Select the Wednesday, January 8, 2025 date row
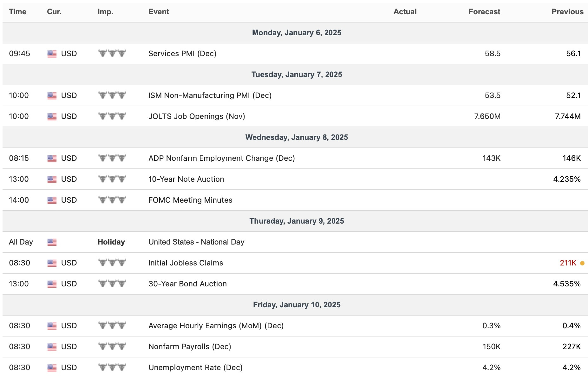588x379 pixels. coord(295,137)
